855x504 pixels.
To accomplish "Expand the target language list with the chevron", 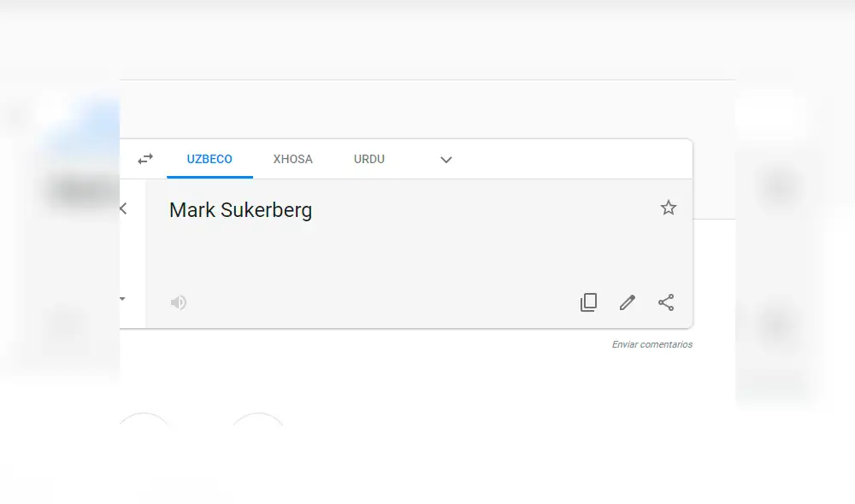I will coord(445,160).
